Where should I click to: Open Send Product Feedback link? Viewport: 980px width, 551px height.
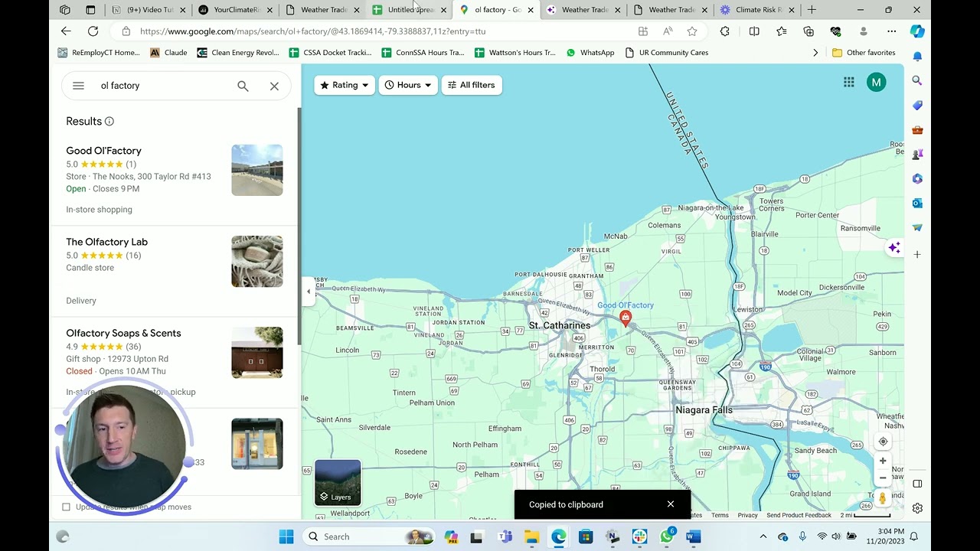tap(799, 515)
